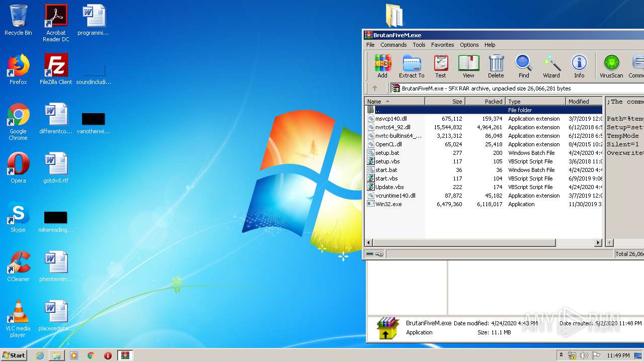Select the parent folder '..' row
This screenshot has height=362, width=644.
pos(484,110)
